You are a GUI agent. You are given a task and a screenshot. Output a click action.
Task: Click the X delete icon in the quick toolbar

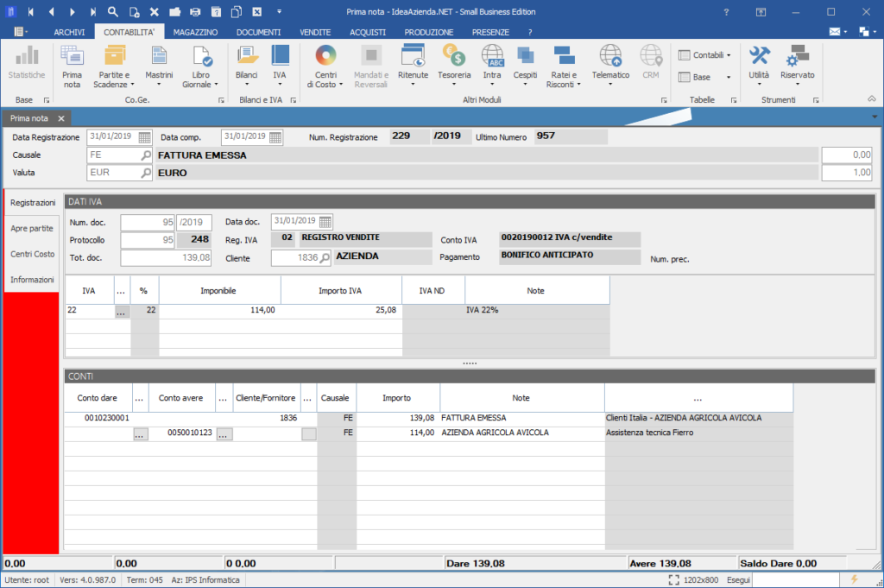155,12
